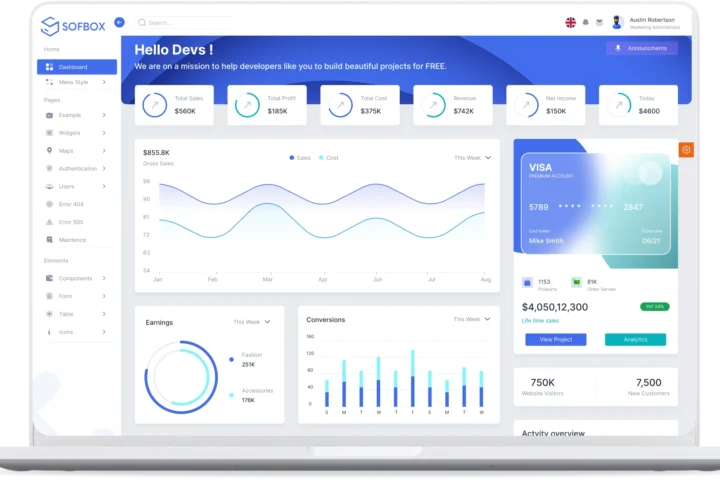
Task: Click the SOFBOX logo icon
Action: 50,26
